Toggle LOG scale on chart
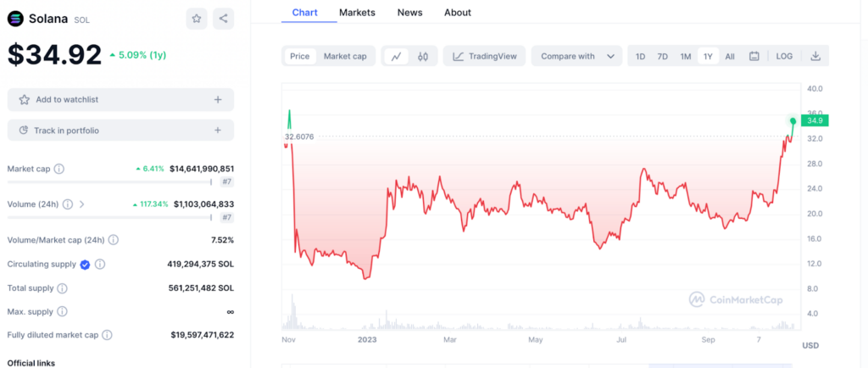 point(784,57)
